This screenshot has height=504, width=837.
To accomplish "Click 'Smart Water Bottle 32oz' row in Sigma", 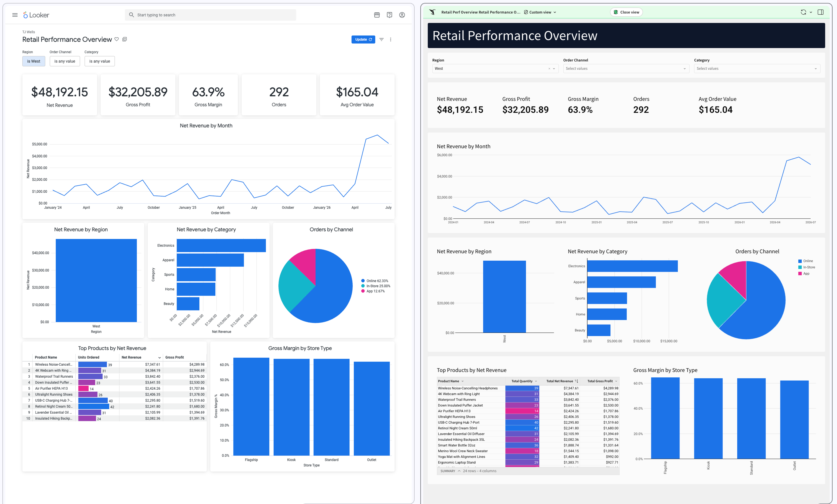I will tap(528, 445).
